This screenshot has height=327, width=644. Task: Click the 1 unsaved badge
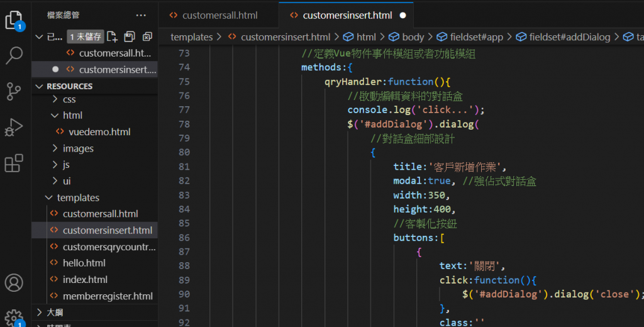(x=86, y=36)
